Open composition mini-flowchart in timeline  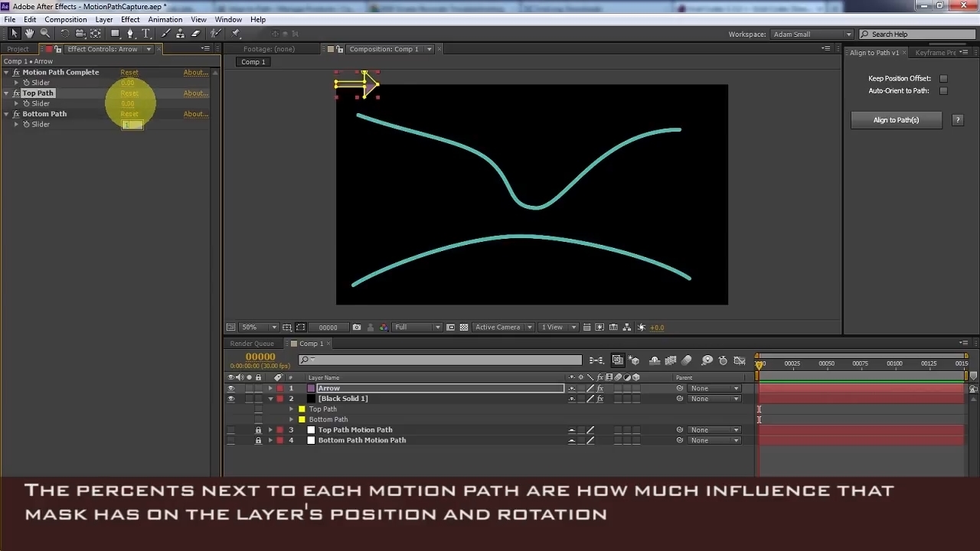point(596,360)
